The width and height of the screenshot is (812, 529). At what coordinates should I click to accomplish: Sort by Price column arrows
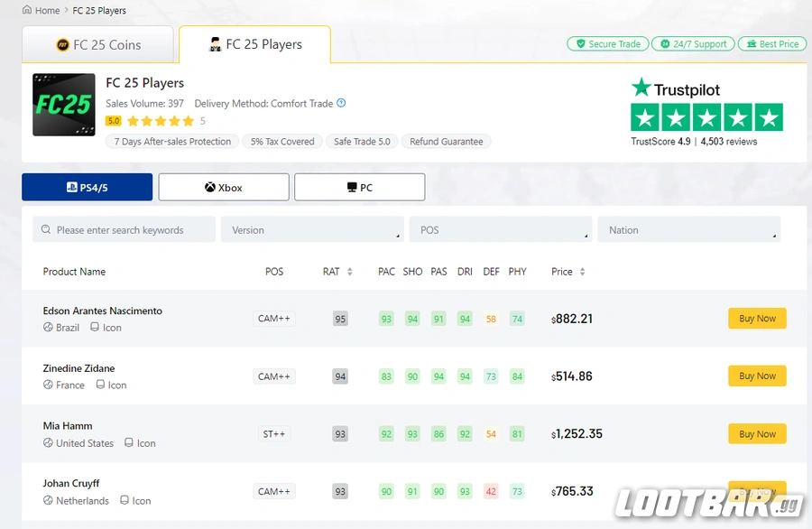582,272
